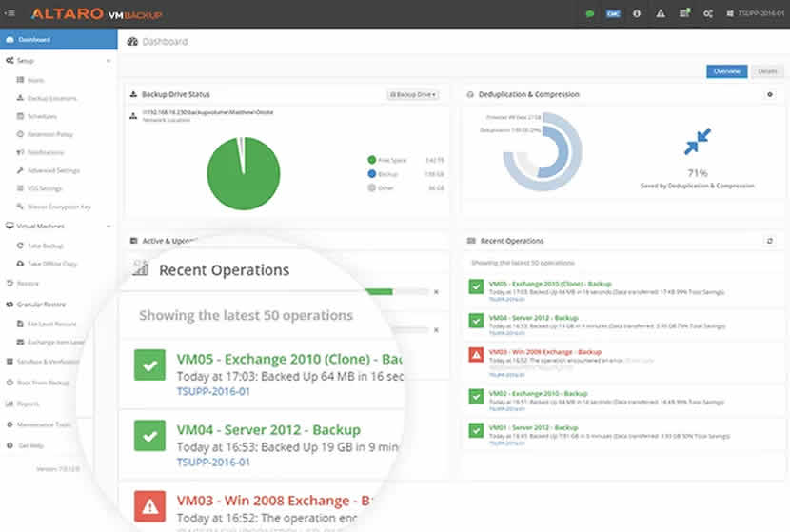Open the Take Backup refresh icon
Image resolution: width=790 pixels, height=532 pixels.
20,246
